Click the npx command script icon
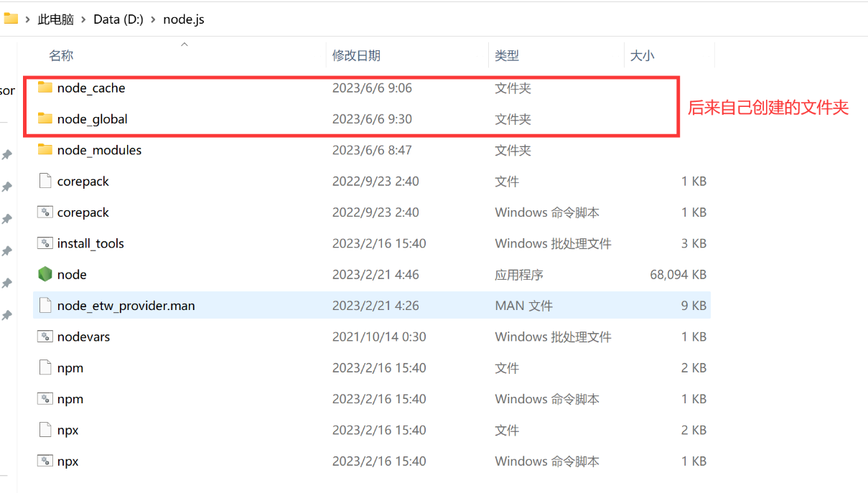The height and width of the screenshot is (493, 868). (x=45, y=461)
